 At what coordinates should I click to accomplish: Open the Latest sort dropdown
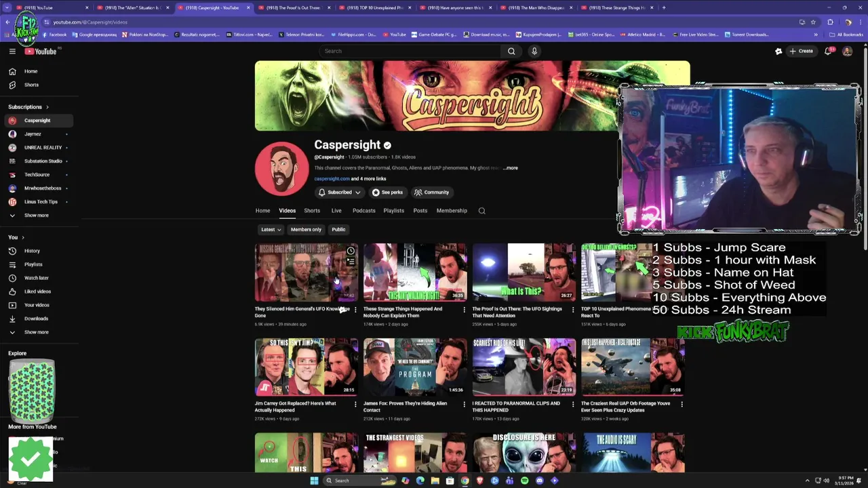pyautogui.click(x=271, y=230)
